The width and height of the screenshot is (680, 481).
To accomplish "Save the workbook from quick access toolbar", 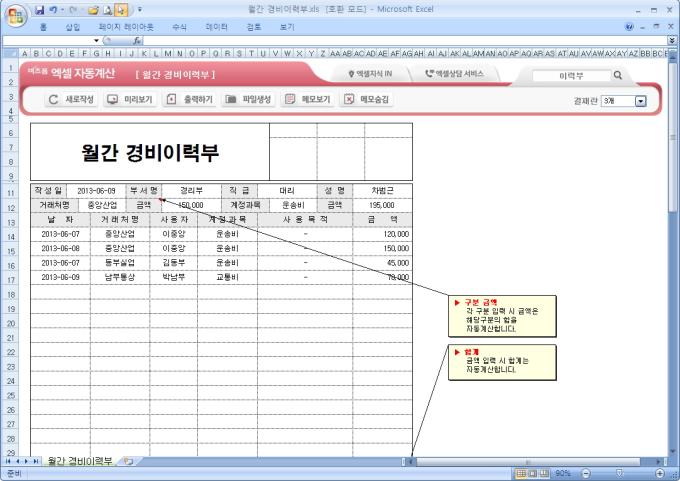I will coord(39,10).
